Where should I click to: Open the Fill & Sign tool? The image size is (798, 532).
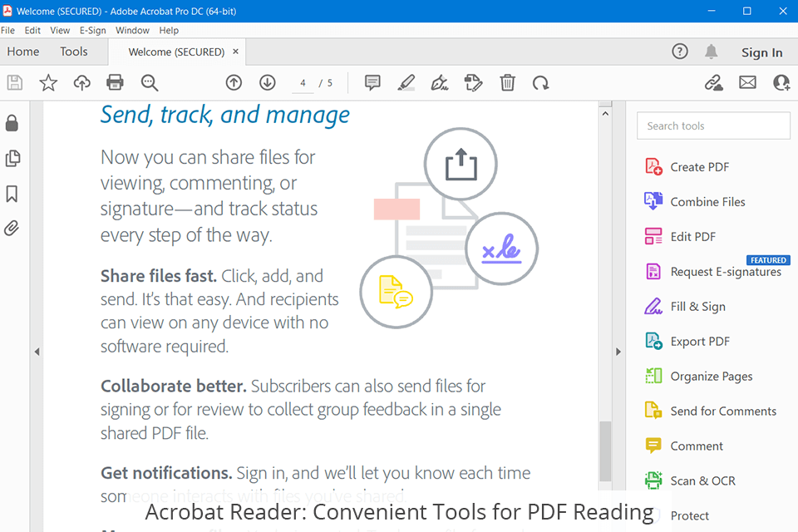[x=685, y=307]
